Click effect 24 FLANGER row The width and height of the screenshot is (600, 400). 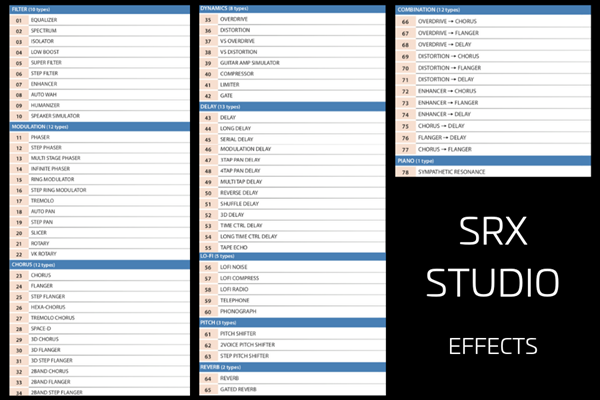click(99, 286)
